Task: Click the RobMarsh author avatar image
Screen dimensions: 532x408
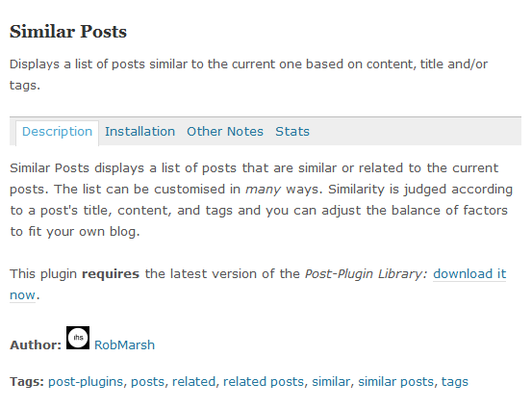Action: (x=78, y=338)
